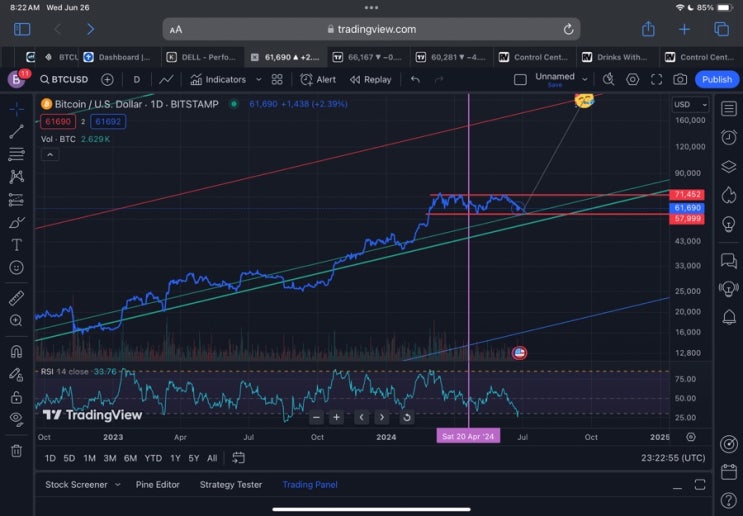This screenshot has width=743, height=516.
Task: Open the user profile avatar menu
Action: point(17,79)
